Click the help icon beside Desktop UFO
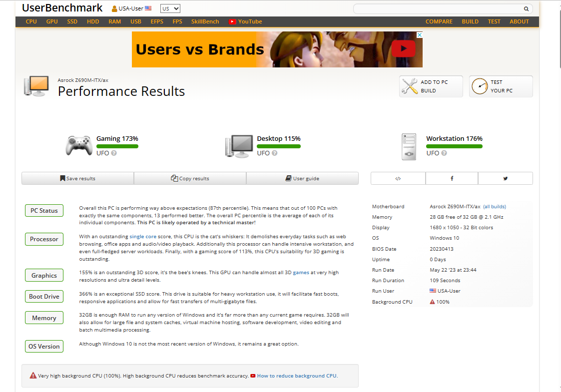561x392 pixels. tap(274, 153)
